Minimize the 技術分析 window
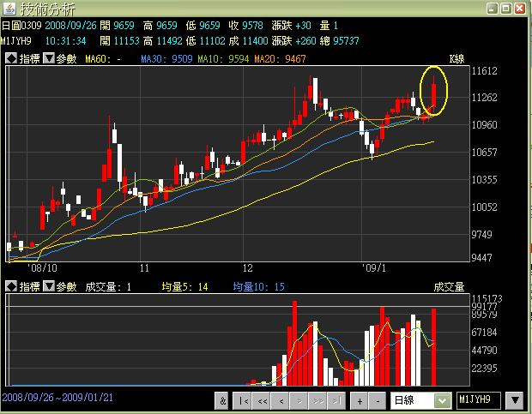The image size is (532, 414). tap(493, 9)
